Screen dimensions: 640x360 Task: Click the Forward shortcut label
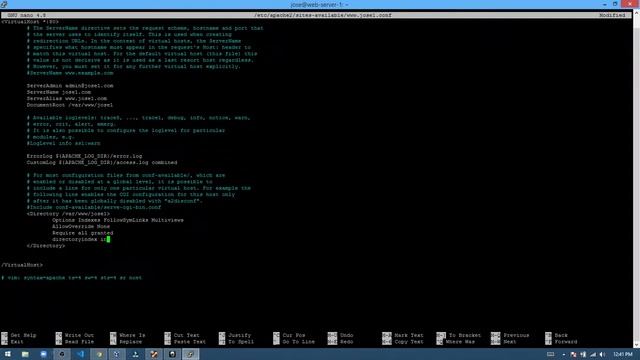coord(566,342)
